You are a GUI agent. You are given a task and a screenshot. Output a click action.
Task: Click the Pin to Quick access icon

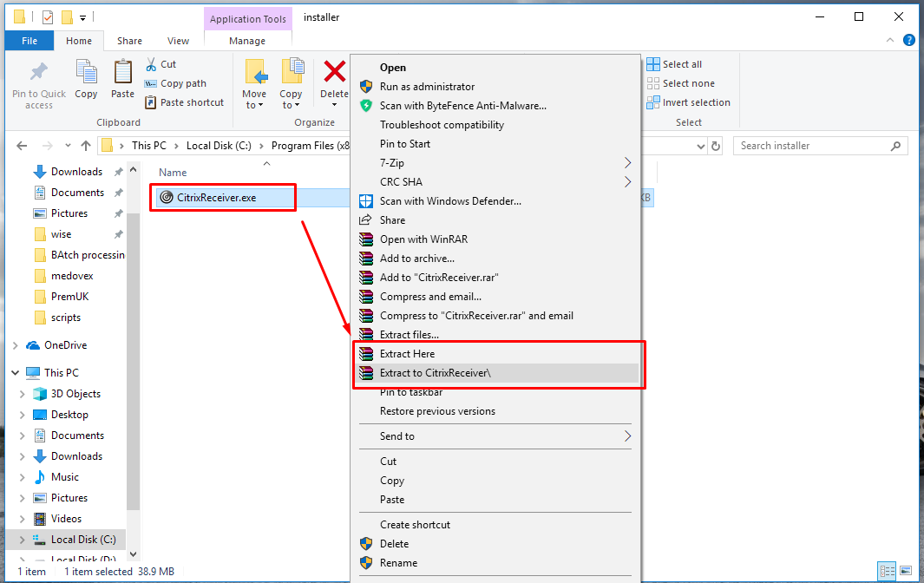38,73
